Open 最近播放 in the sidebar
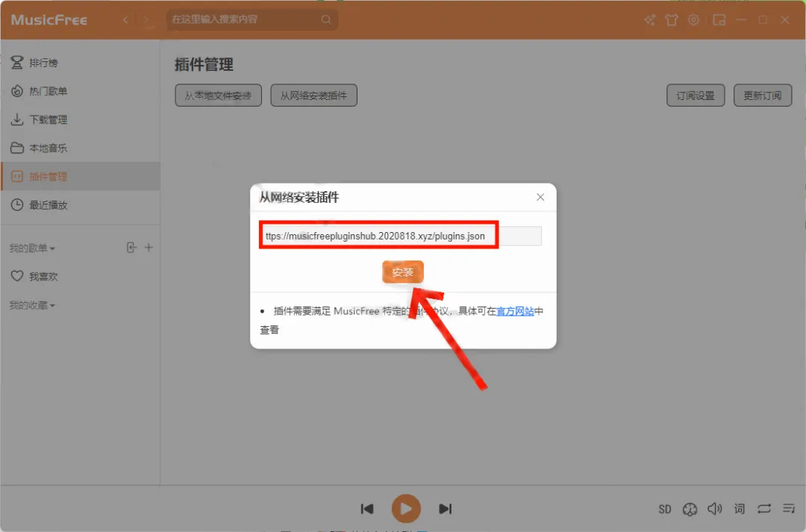Viewport: 806px width, 532px height. (80, 205)
